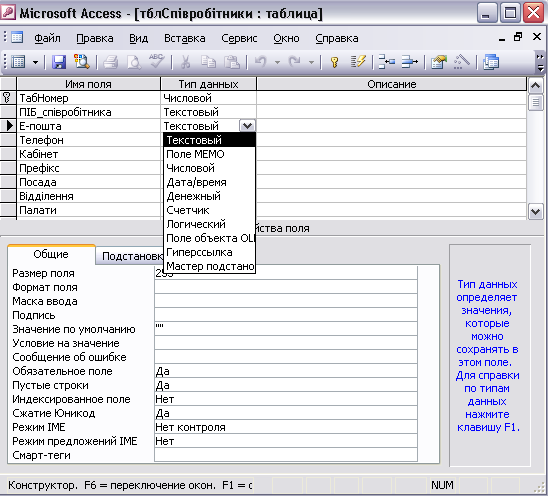Click the ABC Spelling check icon
The image size is (548, 496).
click(156, 61)
